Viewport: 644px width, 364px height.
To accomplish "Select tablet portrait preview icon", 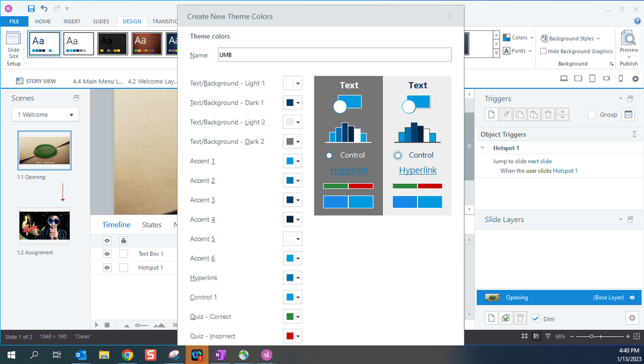I will (x=592, y=79).
